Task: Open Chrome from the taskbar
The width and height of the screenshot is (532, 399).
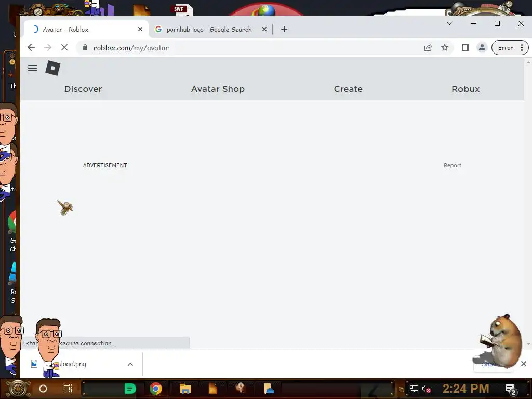Action: (x=156, y=389)
